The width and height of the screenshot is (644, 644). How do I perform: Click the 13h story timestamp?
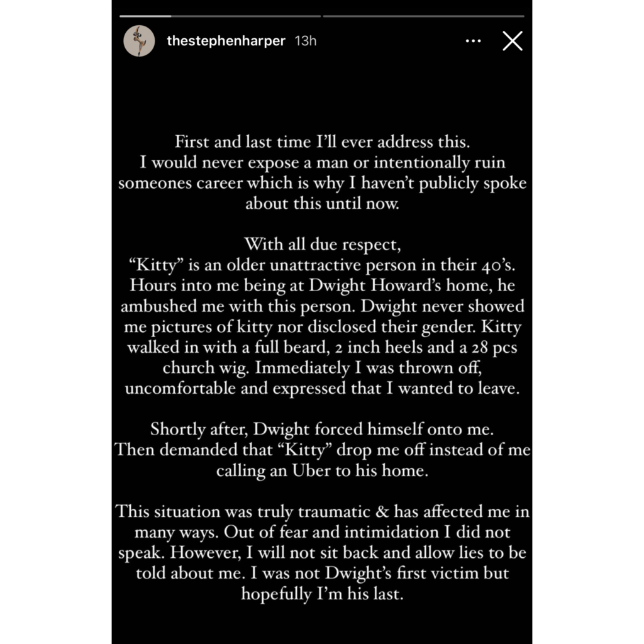(306, 41)
